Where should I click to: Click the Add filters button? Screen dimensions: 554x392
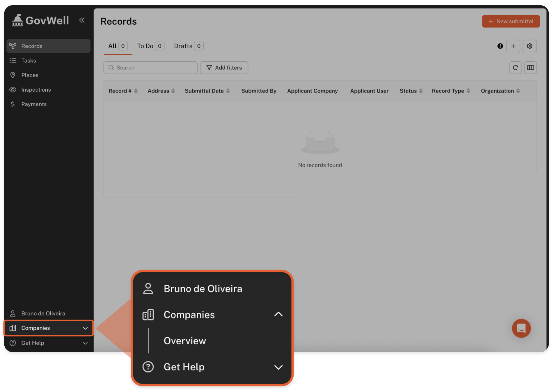click(x=224, y=67)
